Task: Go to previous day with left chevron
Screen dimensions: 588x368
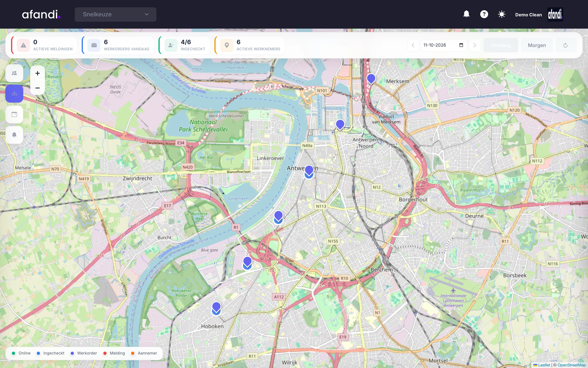Action: pos(413,45)
